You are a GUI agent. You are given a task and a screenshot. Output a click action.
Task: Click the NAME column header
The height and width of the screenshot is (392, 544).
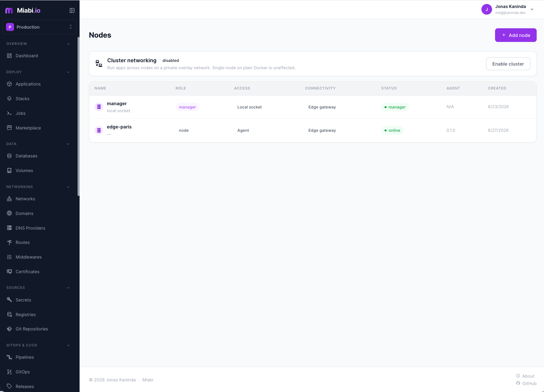(x=100, y=89)
